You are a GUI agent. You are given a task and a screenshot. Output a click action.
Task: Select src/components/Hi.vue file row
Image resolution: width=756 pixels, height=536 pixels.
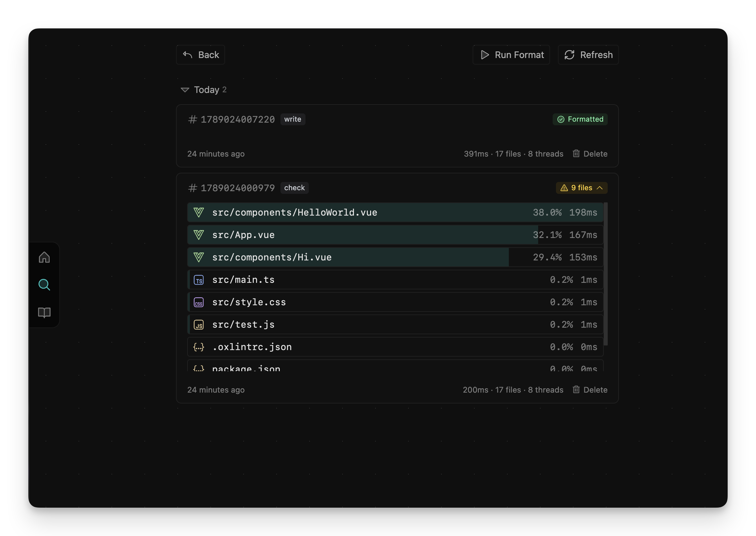pos(395,257)
